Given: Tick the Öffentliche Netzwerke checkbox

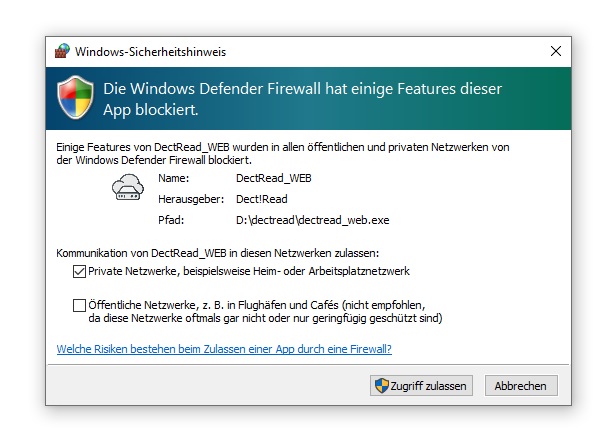Looking at the screenshot, I should click(79, 305).
